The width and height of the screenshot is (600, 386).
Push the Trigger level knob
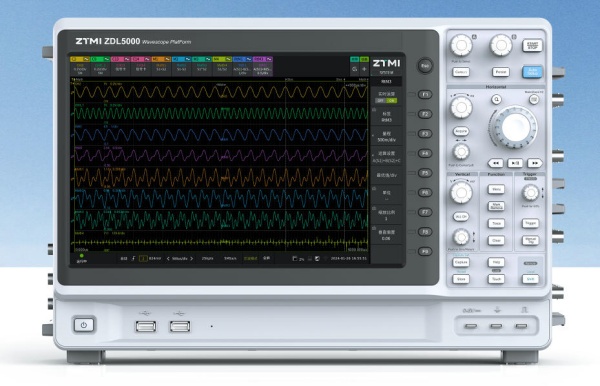pyautogui.click(x=531, y=193)
